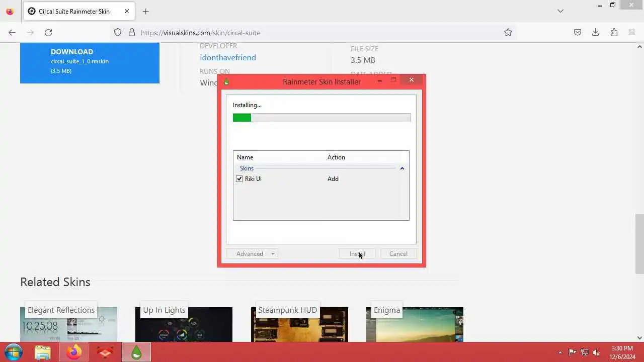The image size is (644, 362).
Task: Click the installing progress bar
Action: (321, 118)
